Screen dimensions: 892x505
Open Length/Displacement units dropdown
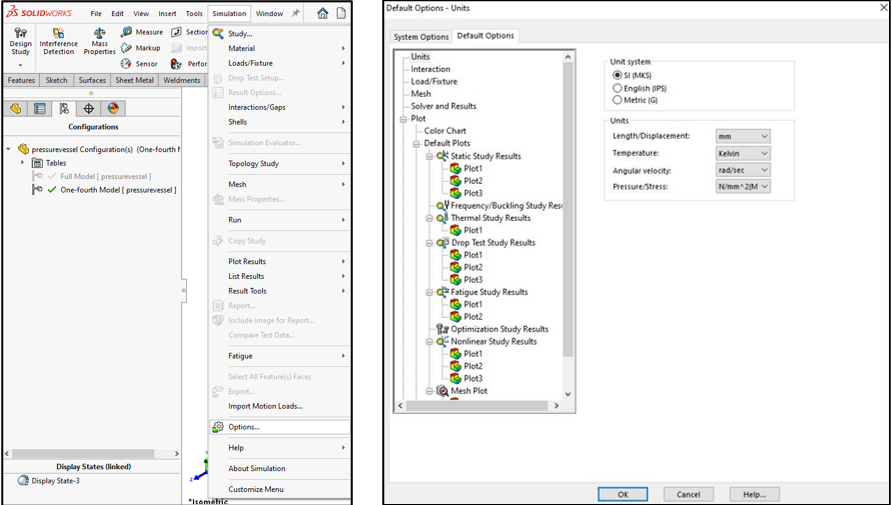click(x=743, y=136)
